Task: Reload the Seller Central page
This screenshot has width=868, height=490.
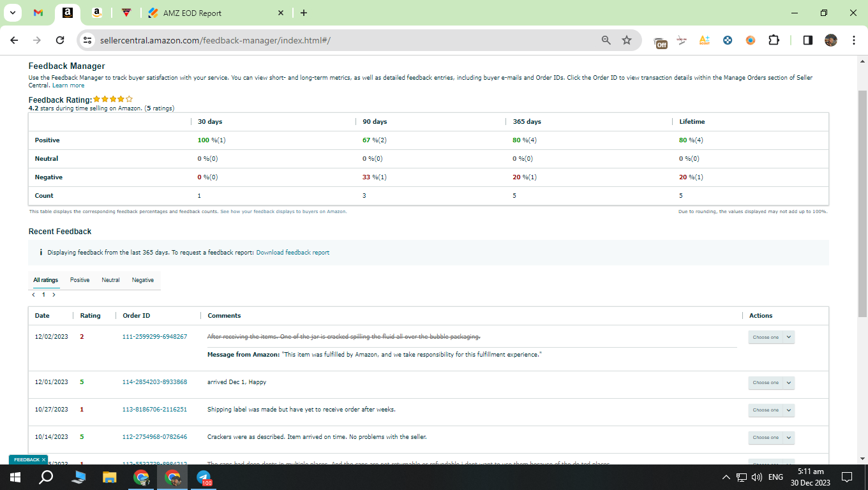Action: point(60,40)
